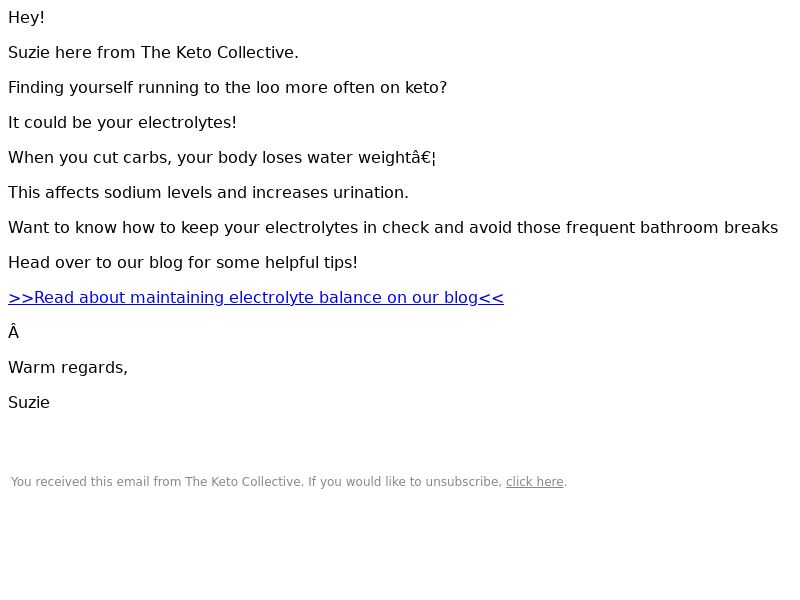This screenshot has width=800, height=600.
Task: Click 'Suzie here from The Keto Collective' line
Action: pyautogui.click(x=153, y=53)
